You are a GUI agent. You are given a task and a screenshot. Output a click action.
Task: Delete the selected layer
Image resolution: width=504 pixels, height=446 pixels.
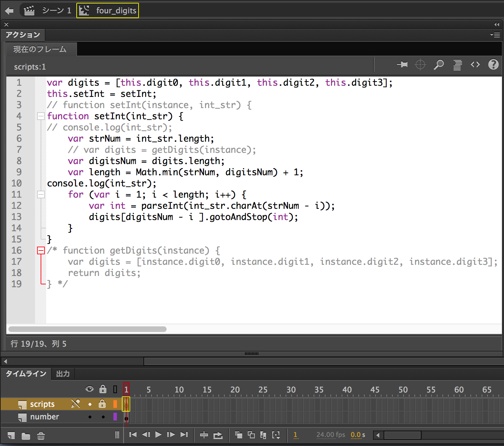tap(41, 436)
